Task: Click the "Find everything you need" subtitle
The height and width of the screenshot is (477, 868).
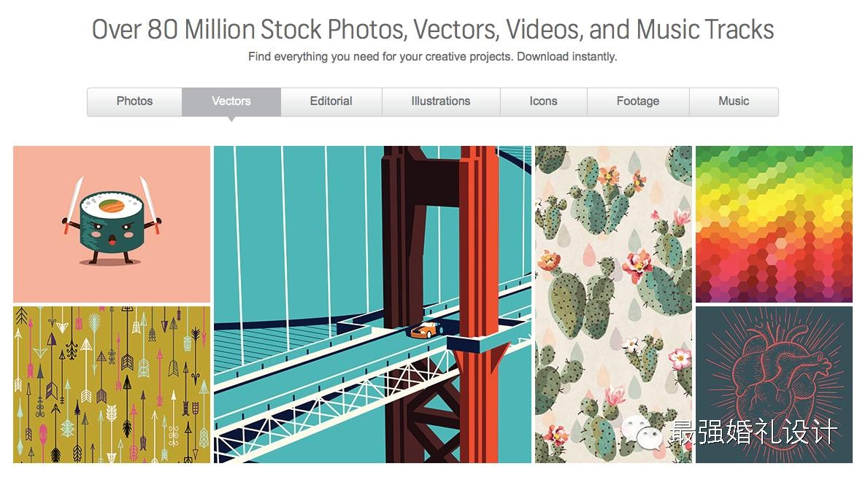Action: tap(432, 56)
